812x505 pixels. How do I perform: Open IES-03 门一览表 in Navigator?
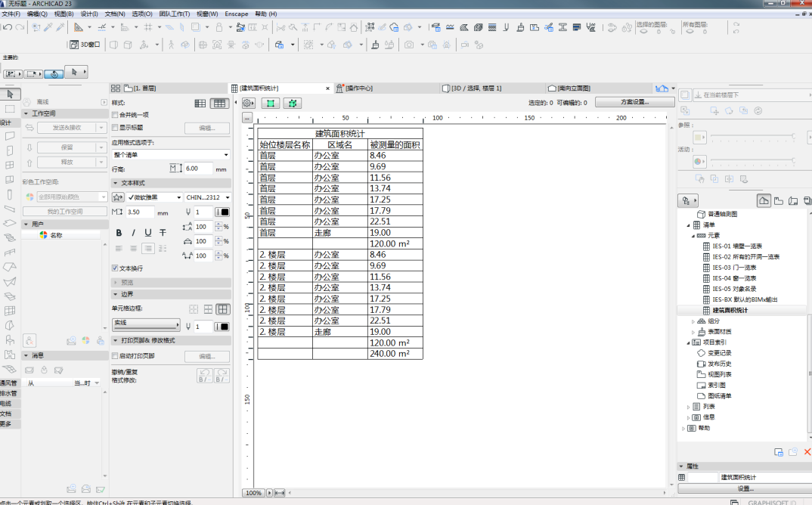tap(734, 268)
